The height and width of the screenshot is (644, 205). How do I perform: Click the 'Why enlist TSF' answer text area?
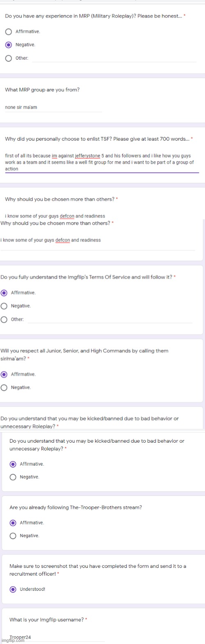[x=102, y=162]
